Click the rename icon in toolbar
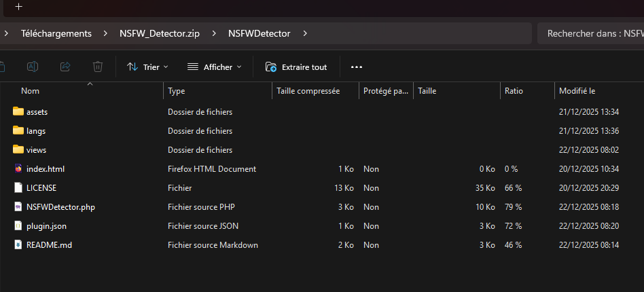This screenshot has height=292, width=644. (x=32, y=67)
